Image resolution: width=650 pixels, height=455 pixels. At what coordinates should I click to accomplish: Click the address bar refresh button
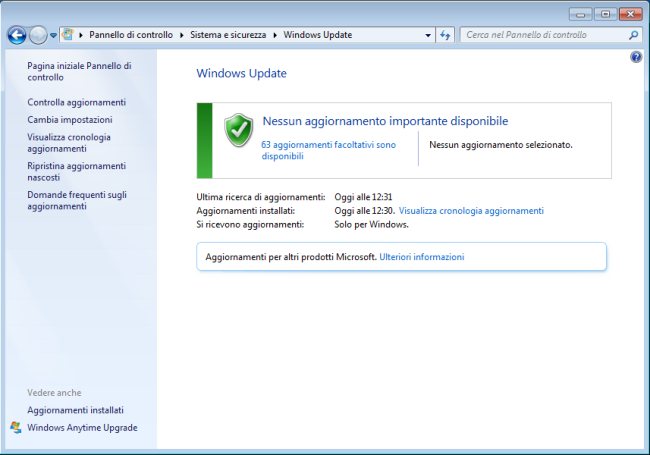[445, 35]
